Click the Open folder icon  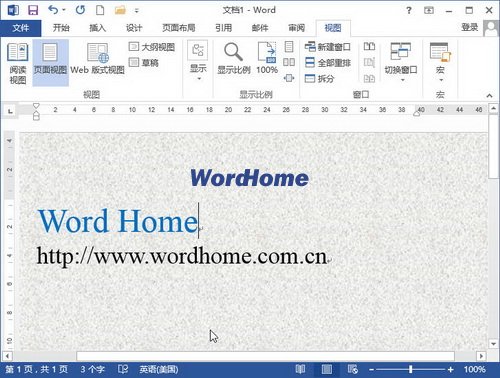tap(120, 10)
